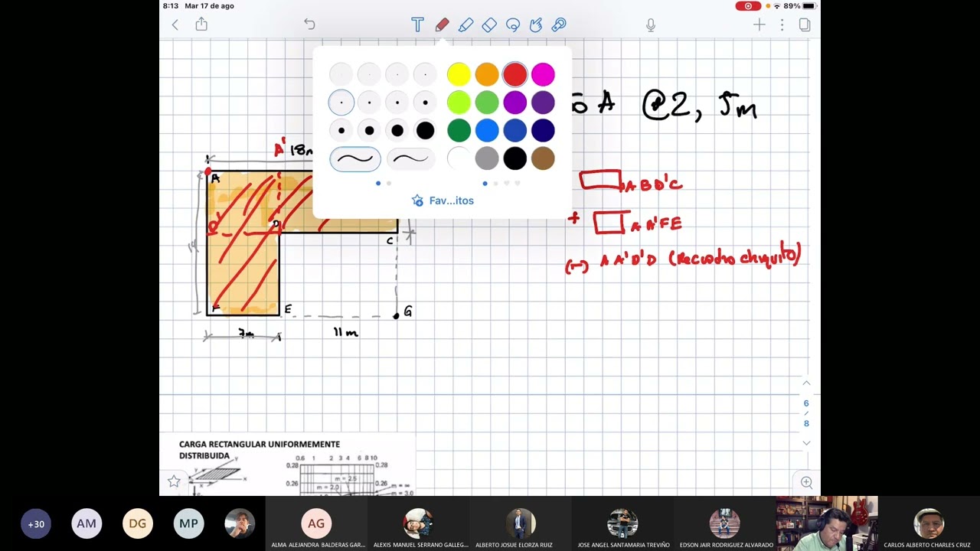The image size is (980, 551).
Task: Select Alma Alejandra Balderas participant tile
Action: point(316,523)
